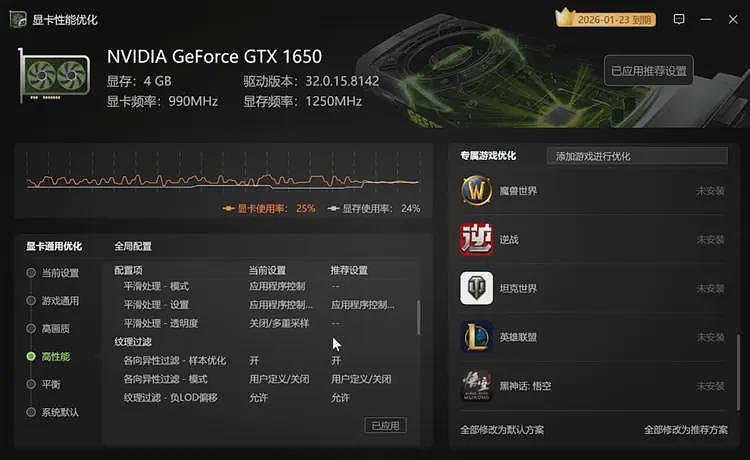The height and width of the screenshot is (460, 750).
Task: Click 各向异性过滤 - 模式 row
Action: [263, 379]
